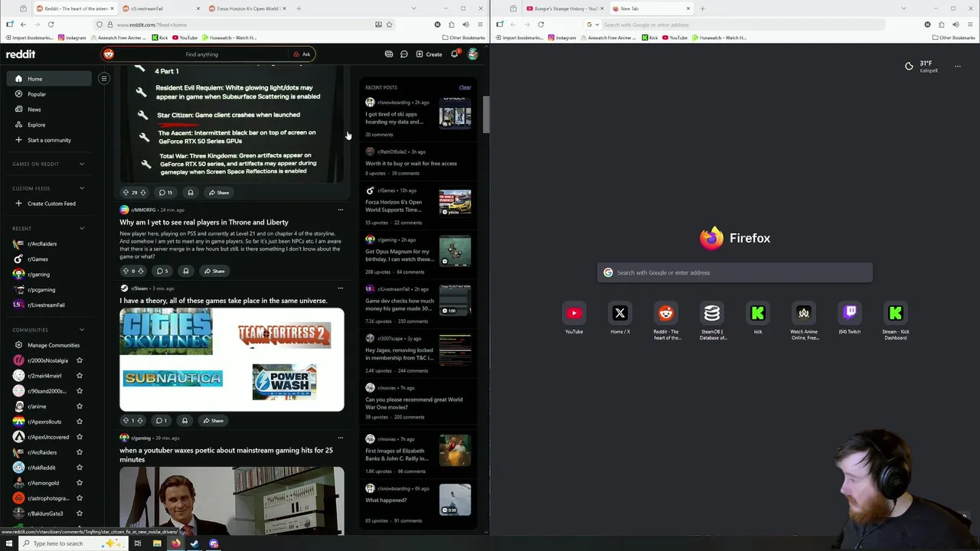Open the Instagram bookmark in the Reddit window

tap(71, 37)
